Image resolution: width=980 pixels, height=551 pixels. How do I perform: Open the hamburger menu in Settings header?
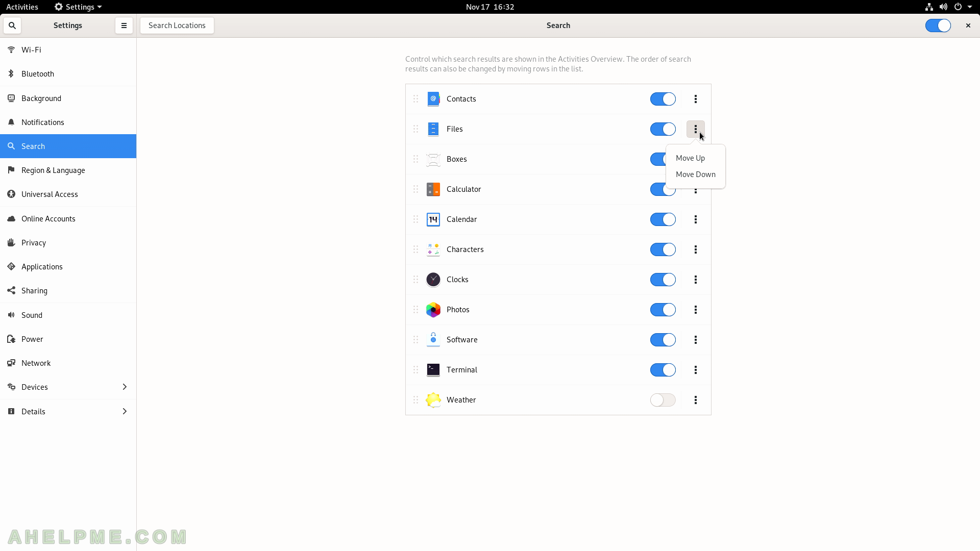tap(124, 26)
